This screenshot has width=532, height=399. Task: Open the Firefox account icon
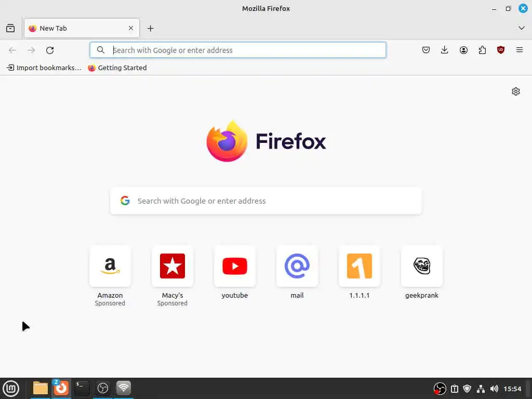coord(463,50)
